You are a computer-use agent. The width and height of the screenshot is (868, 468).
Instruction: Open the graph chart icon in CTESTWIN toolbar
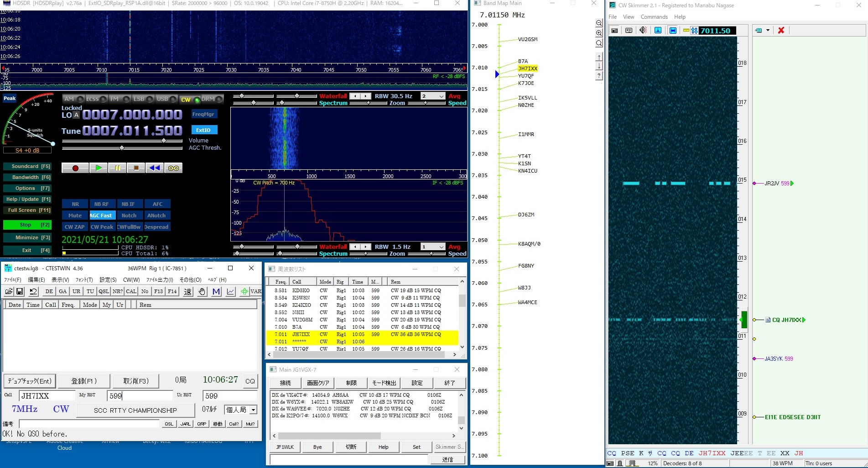[x=231, y=291]
